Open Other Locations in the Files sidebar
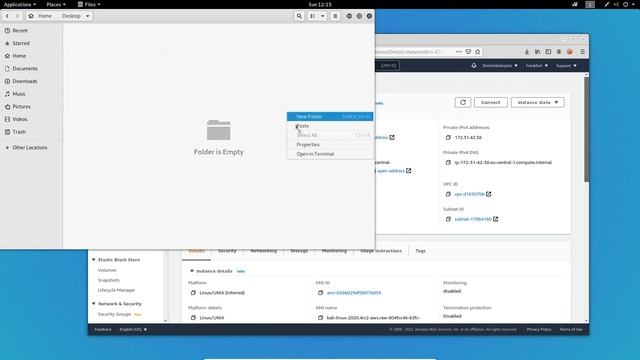640x360 pixels. (31, 147)
